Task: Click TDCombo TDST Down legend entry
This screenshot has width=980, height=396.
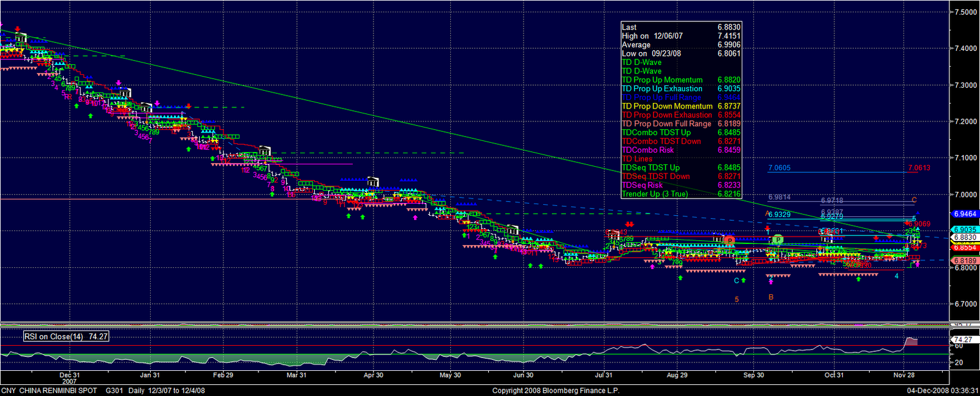Action: (x=681, y=141)
